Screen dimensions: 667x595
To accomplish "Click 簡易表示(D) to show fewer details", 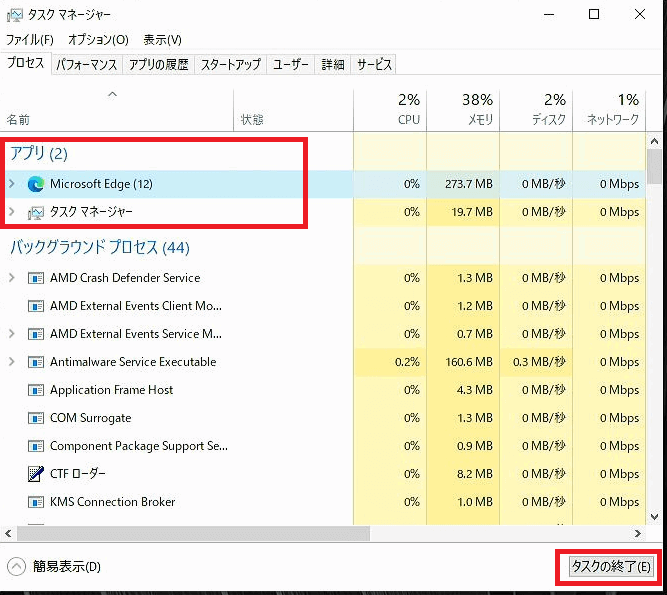I will coord(67,567).
